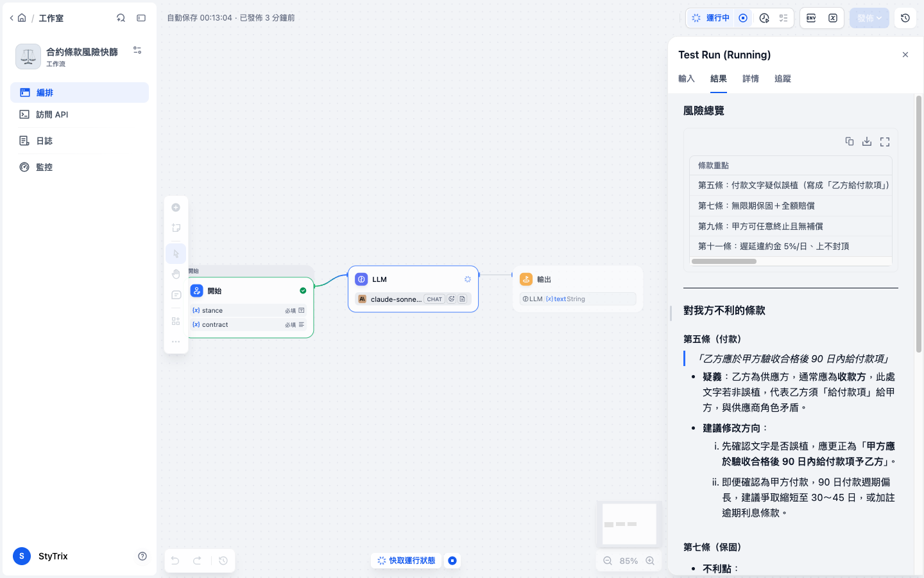Close the Test Run panel
Screen dimensions: 924x578
[x=905, y=55]
